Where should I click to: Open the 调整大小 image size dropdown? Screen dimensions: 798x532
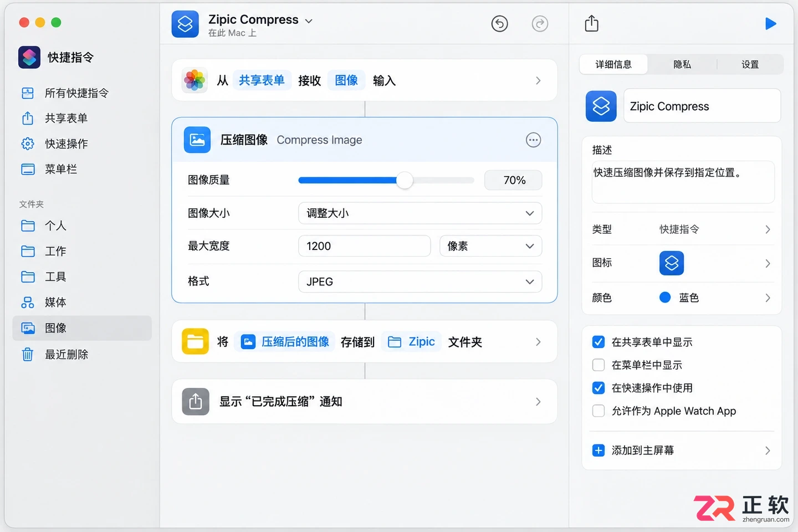pos(420,213)
